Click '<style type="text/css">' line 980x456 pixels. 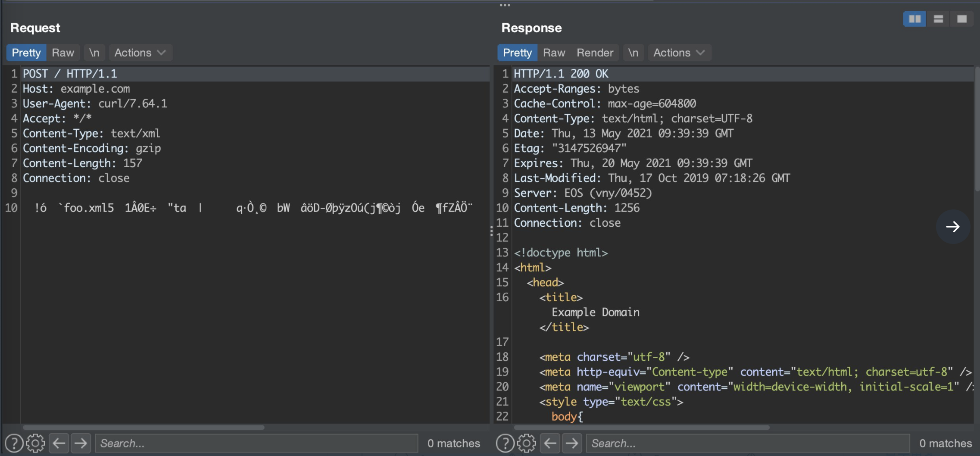611,402
